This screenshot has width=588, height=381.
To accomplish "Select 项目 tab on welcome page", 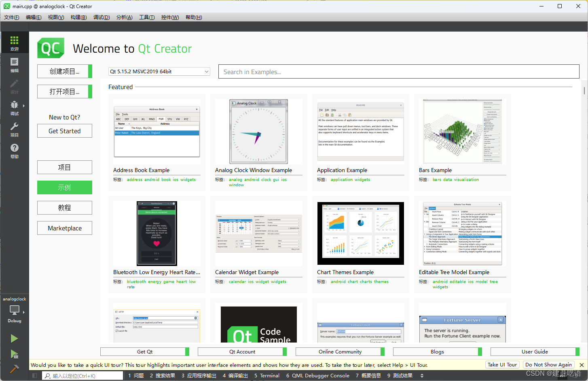I will click(65, 167).
